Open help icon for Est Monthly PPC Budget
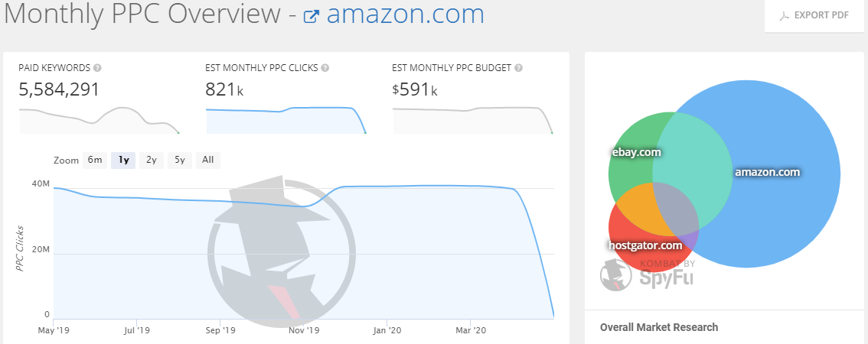868x344 pixels. (518, 68)
